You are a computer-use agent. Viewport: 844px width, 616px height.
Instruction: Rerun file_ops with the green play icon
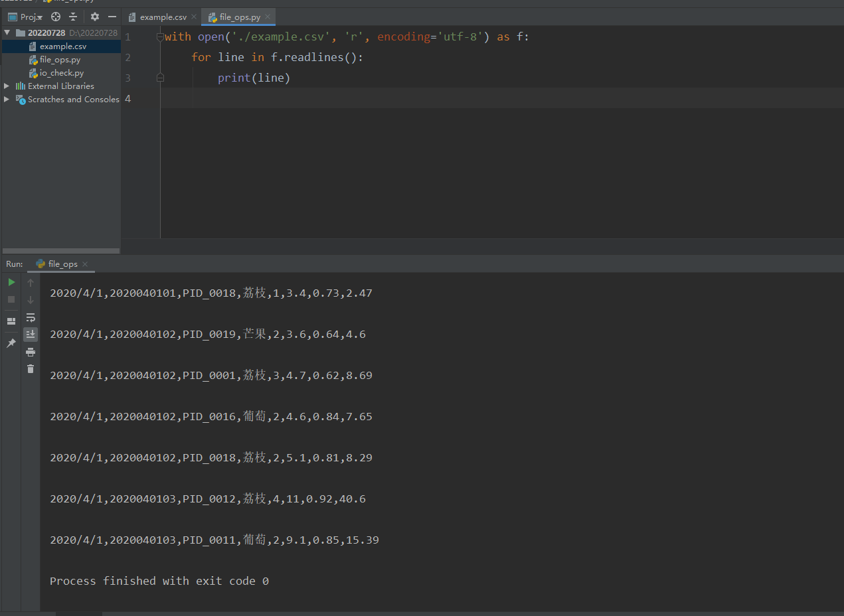click(x=11, y=282)
